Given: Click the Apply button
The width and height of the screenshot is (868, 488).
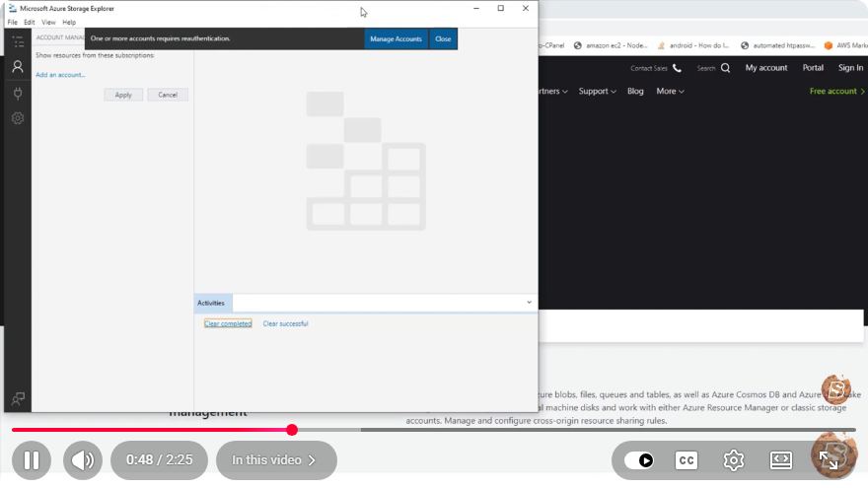Looking at the screenshot, I should [x=123, y=95].
